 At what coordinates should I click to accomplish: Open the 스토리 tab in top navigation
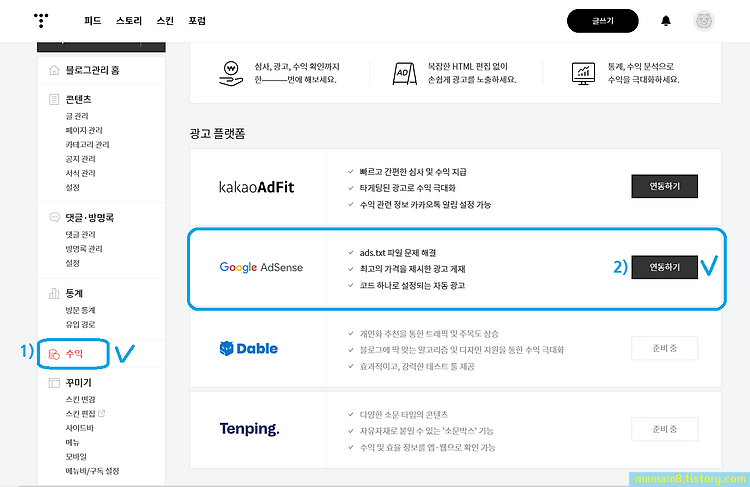129,21
